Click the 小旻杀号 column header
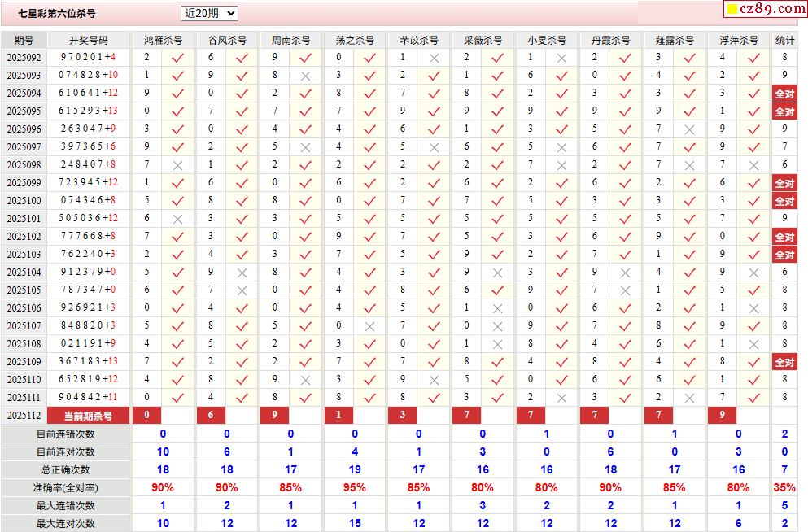The width and height of the screenshot is (808, 532). [546, 40]
